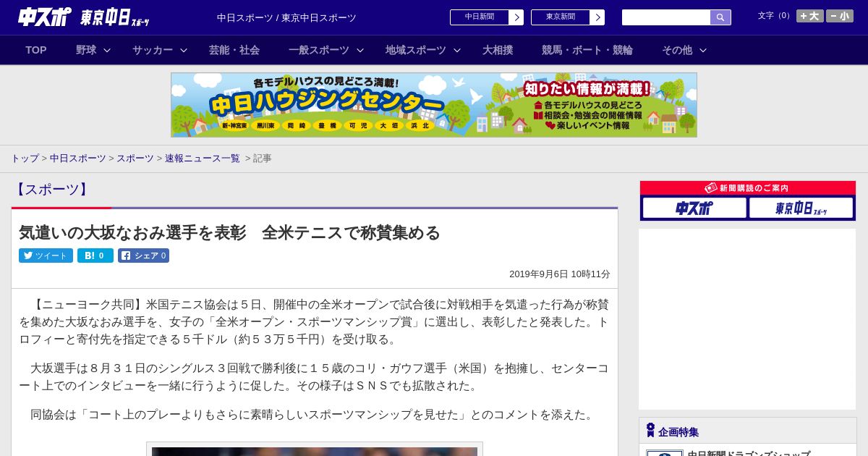Open the 地域スポーツ menu item
The height and width of the screenshot is (456, 868).
pos(416,50)
